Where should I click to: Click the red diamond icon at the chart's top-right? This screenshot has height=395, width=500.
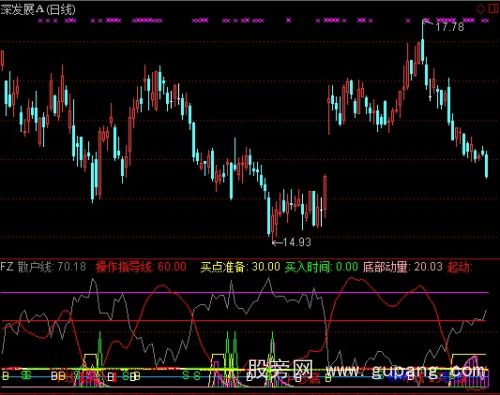(x=481, y=8)
